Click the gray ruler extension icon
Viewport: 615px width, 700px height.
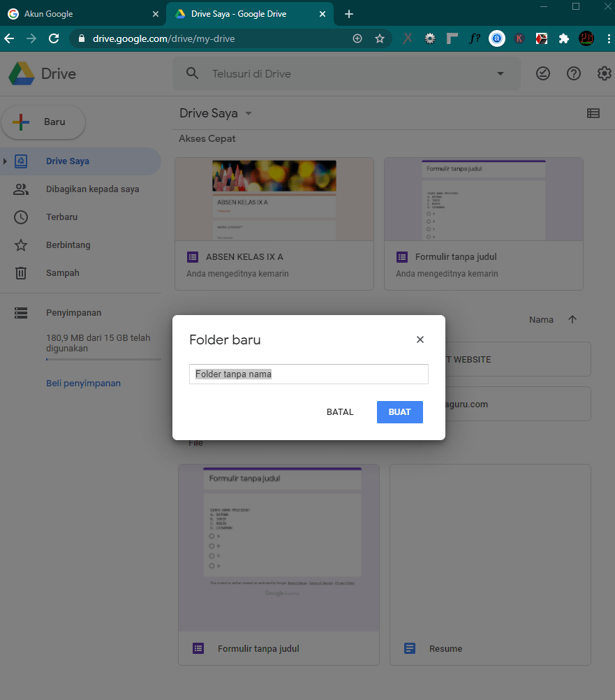point(452,39)
